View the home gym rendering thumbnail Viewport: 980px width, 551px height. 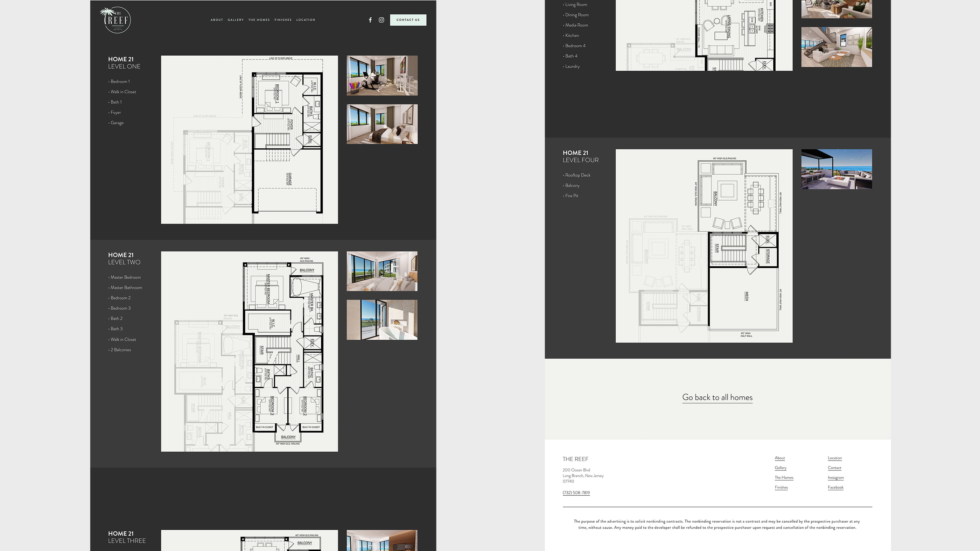click(381, 75)
